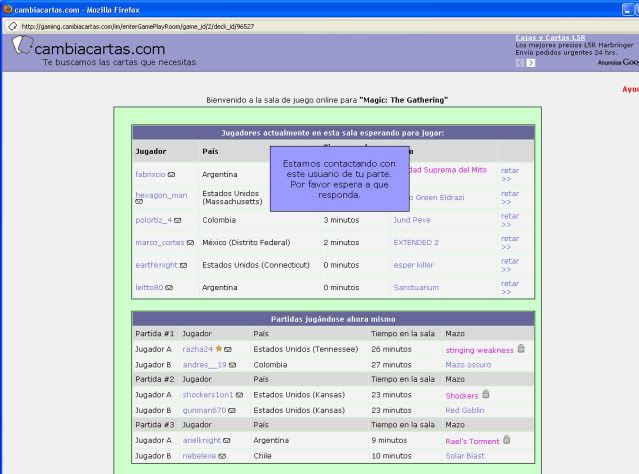Open the Jund Peve deck link
639x474 pixels.
pyautogui.click(x=412, y=220)
